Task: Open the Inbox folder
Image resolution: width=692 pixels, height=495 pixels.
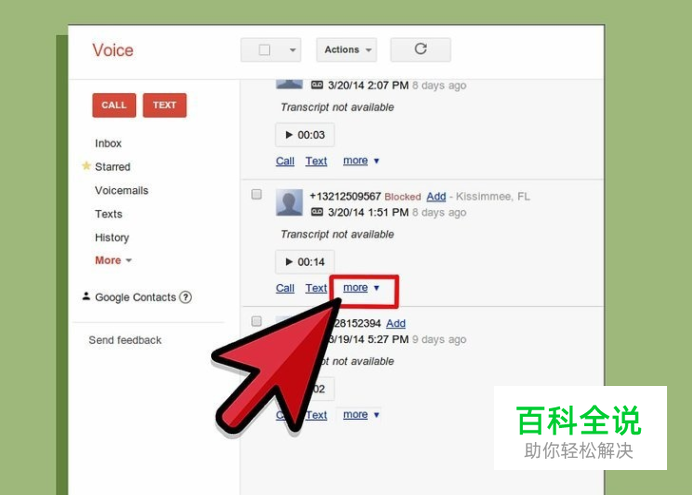Action: [x=108, y=143]
